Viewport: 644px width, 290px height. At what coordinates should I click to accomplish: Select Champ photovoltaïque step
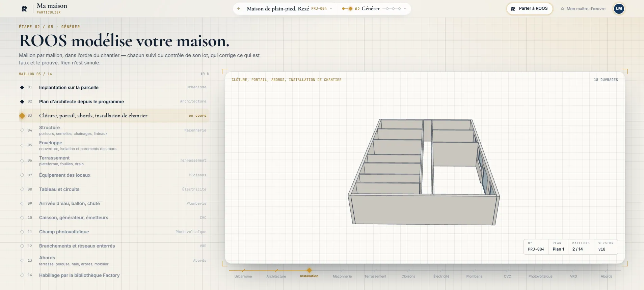pos(114,232)
